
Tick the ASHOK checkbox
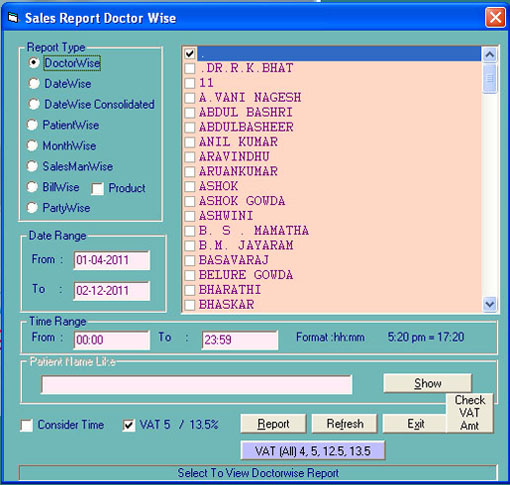coord(190,186)
